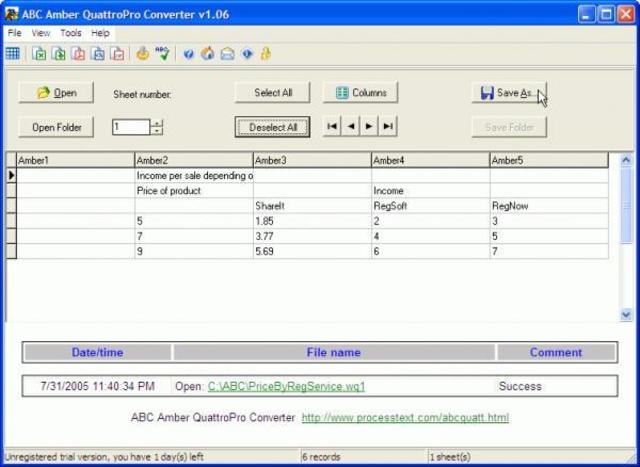Image resolution: width=640 pixels, height=467 pixels.
Task: Decrease sheet number with down spinner arrow
Action: (157, 131)
